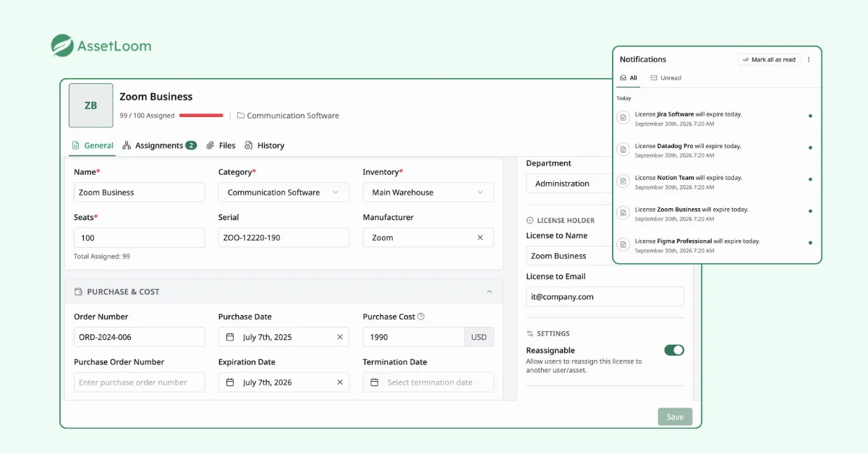
Task: Click the License Holder section icon
Action: pyautogui.click(x=530, y=220)
